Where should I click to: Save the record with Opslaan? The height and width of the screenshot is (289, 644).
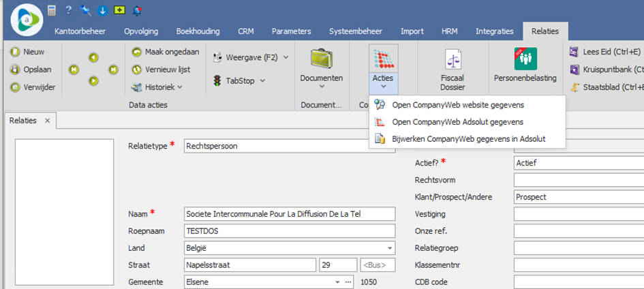click(x=31, y=70)
